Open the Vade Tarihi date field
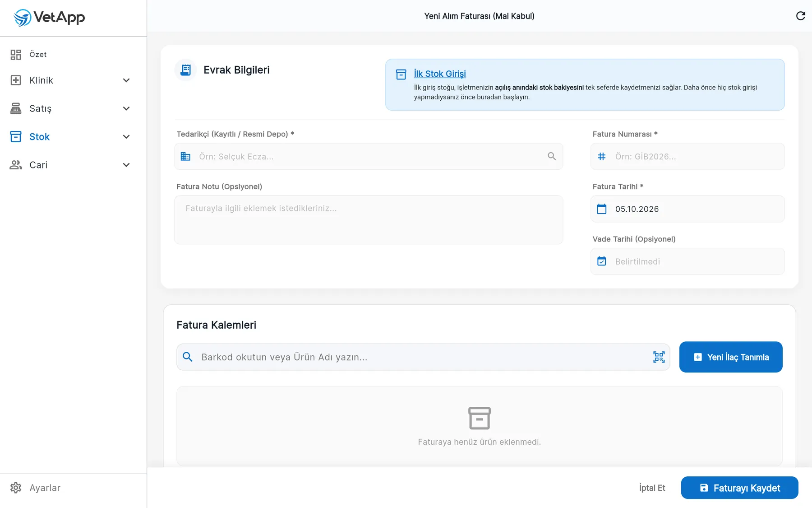Viewport: 812px width, 508px height. click(687, 261)
